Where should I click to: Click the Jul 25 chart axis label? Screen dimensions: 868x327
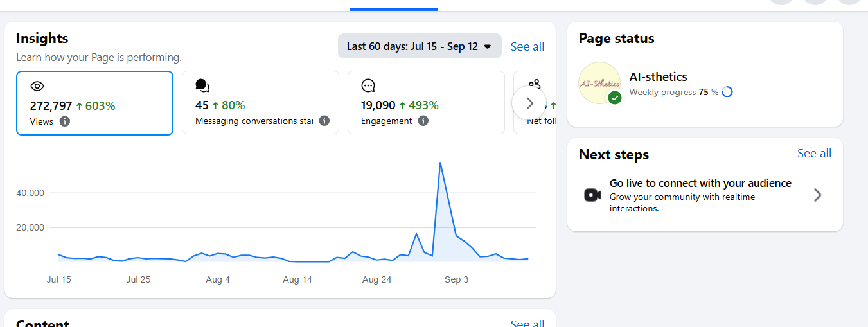pyautogui.click(x=138, y=279)
